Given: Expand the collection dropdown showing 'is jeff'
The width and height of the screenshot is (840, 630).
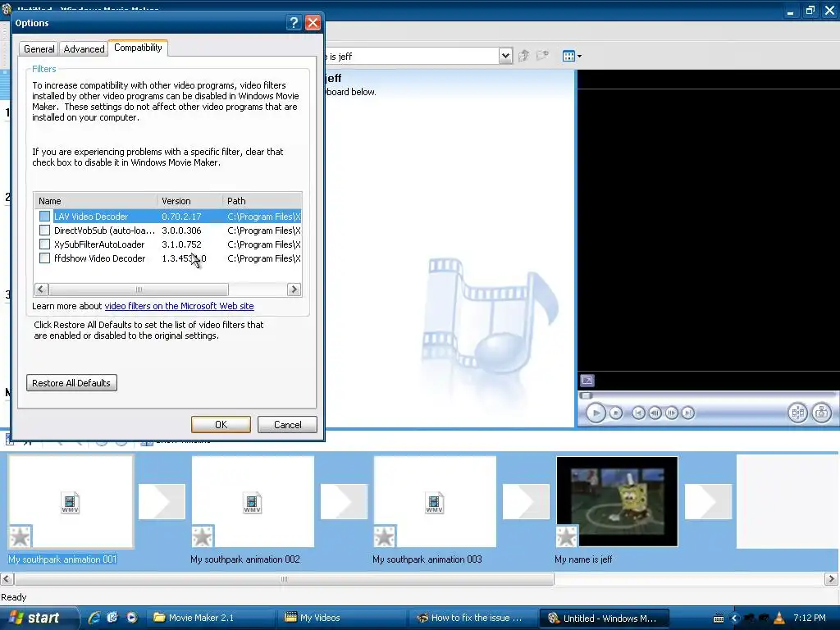Looking at the screenshot, I should click(505, 56).
